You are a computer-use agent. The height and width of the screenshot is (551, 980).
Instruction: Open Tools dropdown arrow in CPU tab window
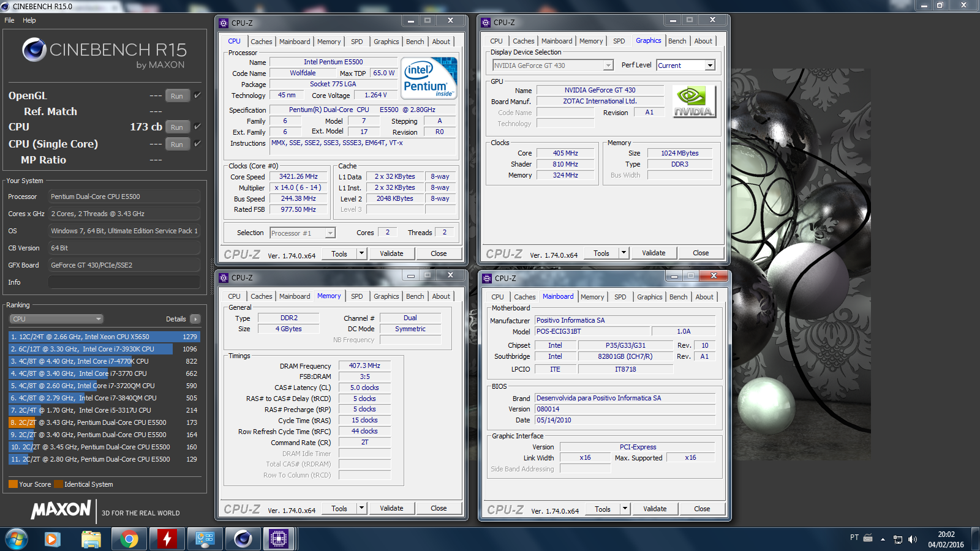362,253
